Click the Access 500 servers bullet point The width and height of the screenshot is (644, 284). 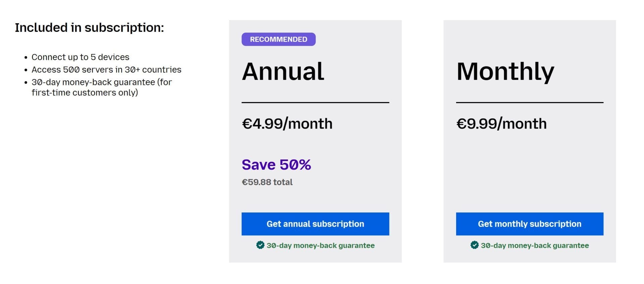click(x=107, y=69)
